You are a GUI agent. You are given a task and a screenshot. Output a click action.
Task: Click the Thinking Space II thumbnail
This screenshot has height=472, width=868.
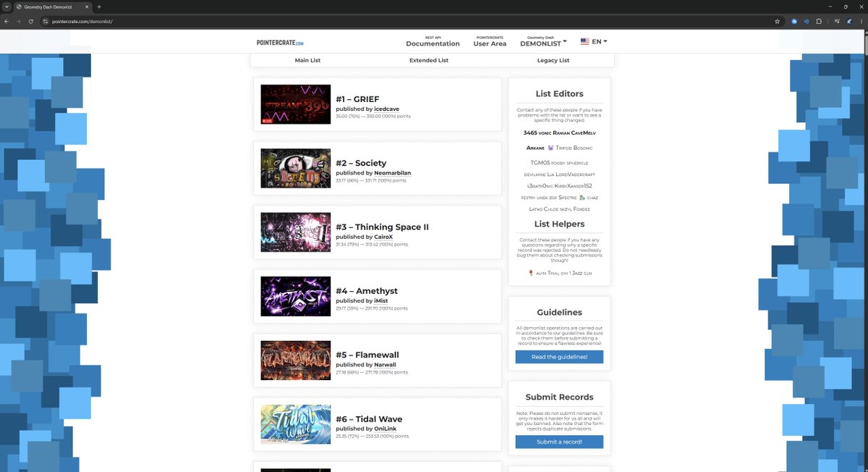point(295,232)
